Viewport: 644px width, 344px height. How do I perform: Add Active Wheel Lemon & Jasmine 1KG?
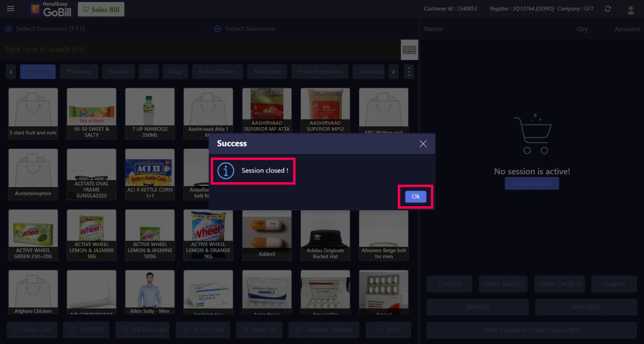tap(92, 235)
